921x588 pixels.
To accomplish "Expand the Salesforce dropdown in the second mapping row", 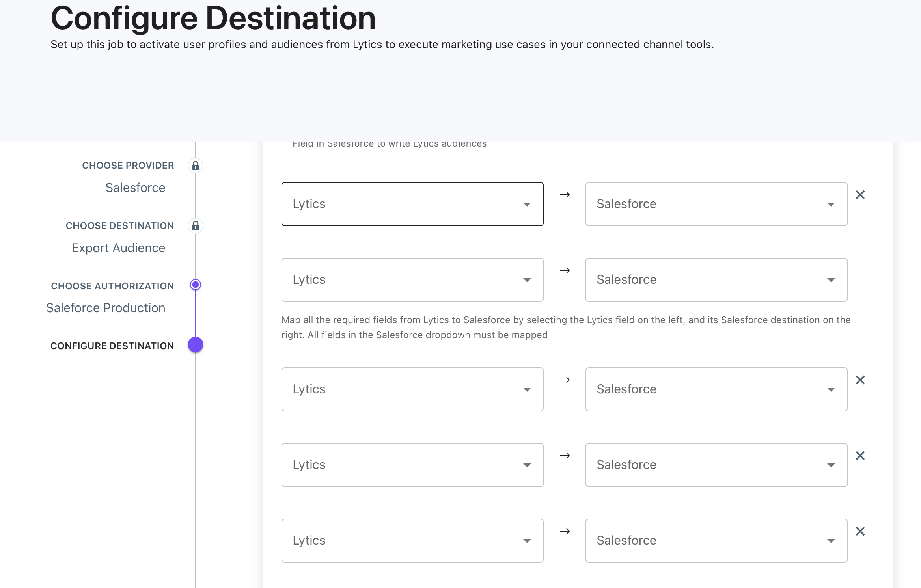I will pos(716,280).
